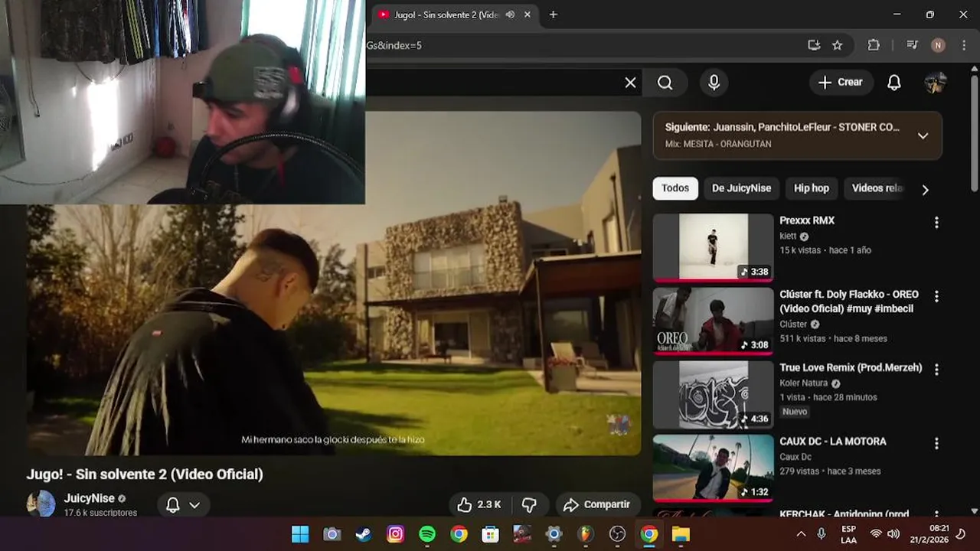Close the Jugo! - Sin solvente 2 tab
The width and height of the screenshot is (980, 551).
coord(528,15)
